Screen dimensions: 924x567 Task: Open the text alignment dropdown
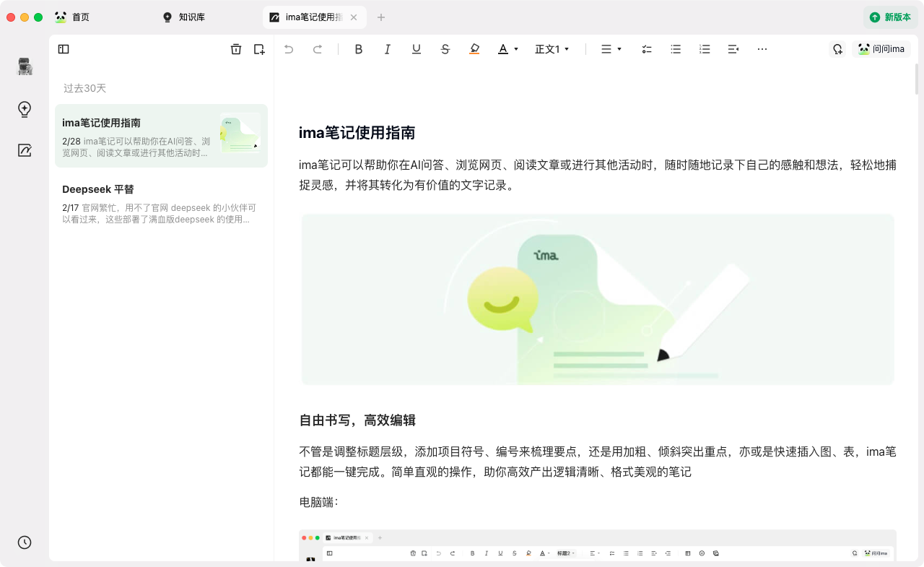coord(611,49)
